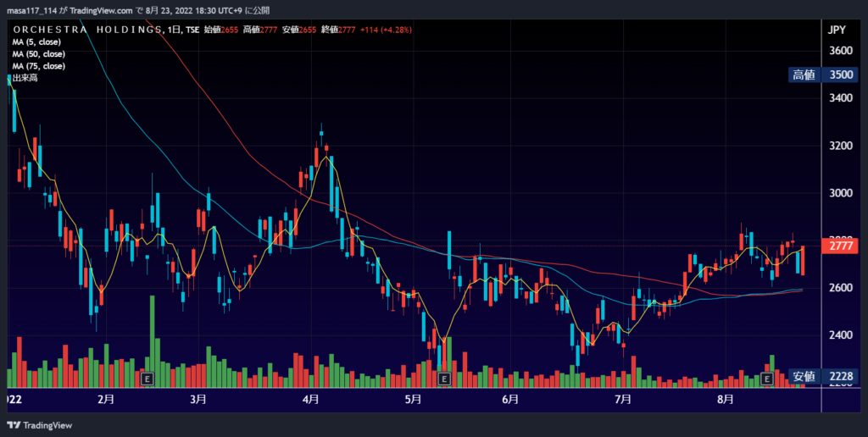The image size is (868, 437).
Task: Click the MA (75, close) indicator label
Action: click(x=39, y=66)
